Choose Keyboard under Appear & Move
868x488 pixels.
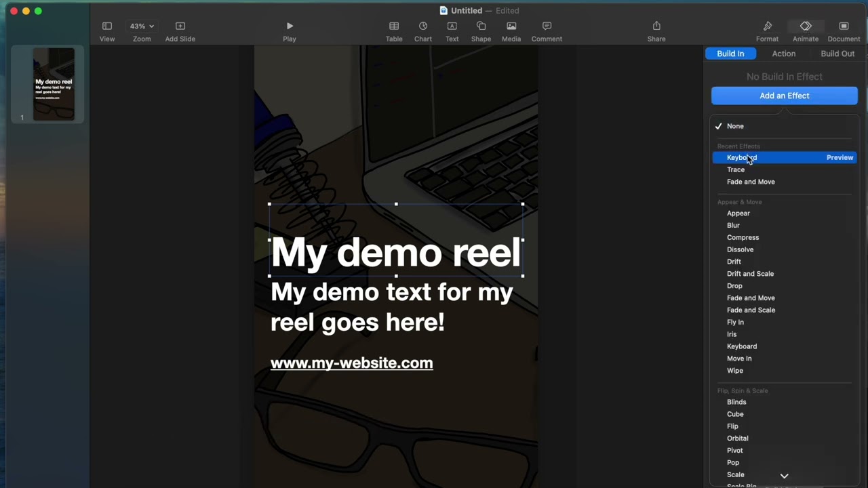[742, 346]
